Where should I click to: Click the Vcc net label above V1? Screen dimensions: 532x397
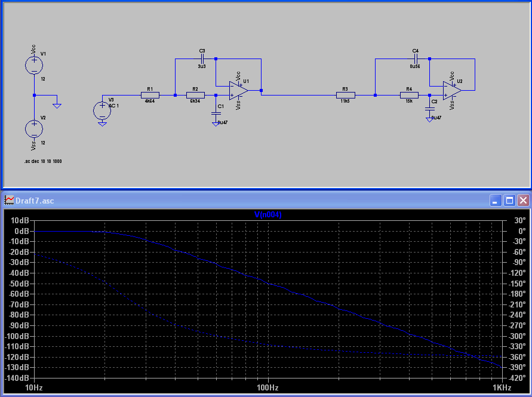pos(33,49)
